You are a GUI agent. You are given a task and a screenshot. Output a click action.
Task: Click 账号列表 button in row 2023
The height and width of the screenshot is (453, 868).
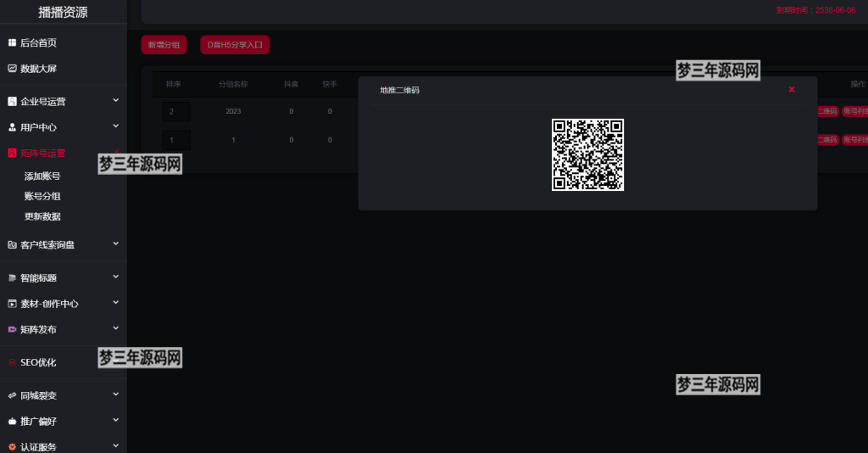[x=855, y=111]
